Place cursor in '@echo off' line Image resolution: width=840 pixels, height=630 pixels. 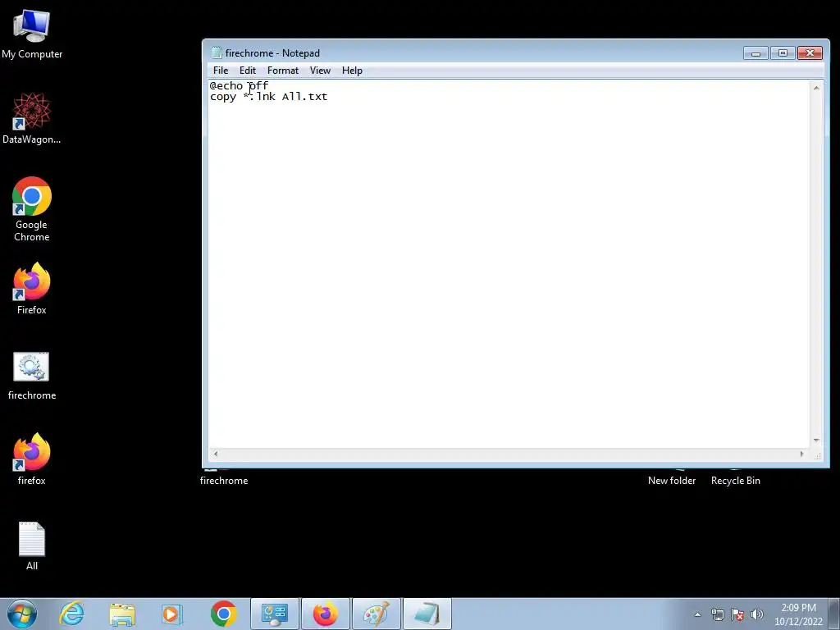coord(239,85)
